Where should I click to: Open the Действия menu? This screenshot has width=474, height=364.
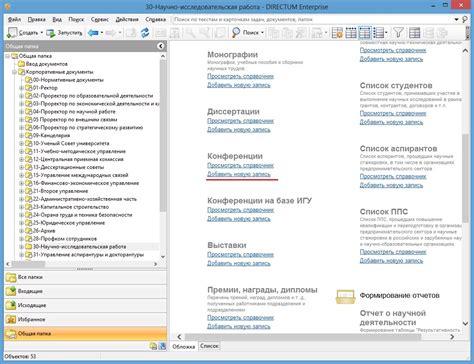click(x=127, y=20)
